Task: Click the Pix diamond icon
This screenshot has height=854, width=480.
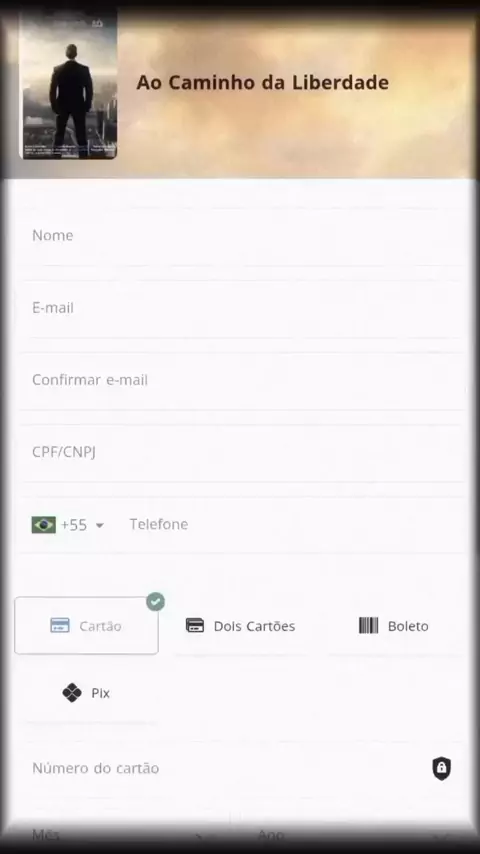Action: pyautogui.click(x=72, y=693)
